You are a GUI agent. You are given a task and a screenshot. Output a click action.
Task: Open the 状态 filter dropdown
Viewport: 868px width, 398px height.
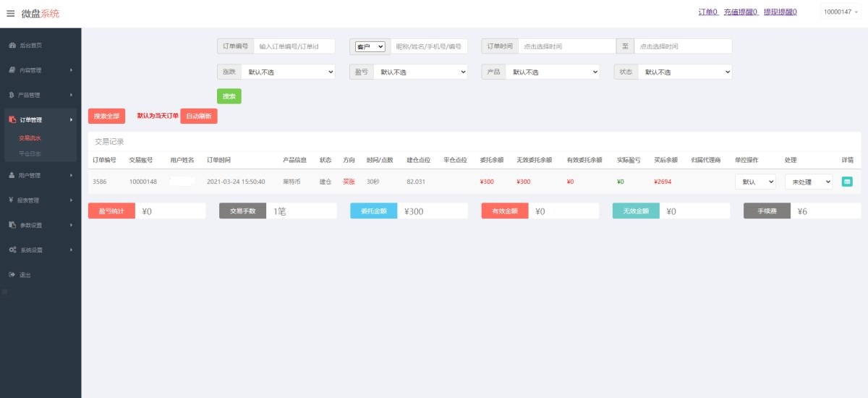click(x=685, y=72)
